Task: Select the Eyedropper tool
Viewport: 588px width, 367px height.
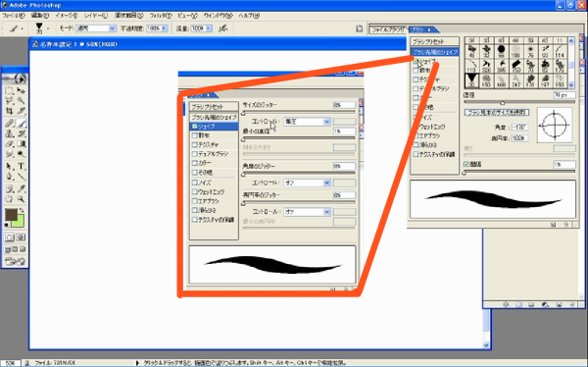Action: pyautogui.click(x=21, y=188)
